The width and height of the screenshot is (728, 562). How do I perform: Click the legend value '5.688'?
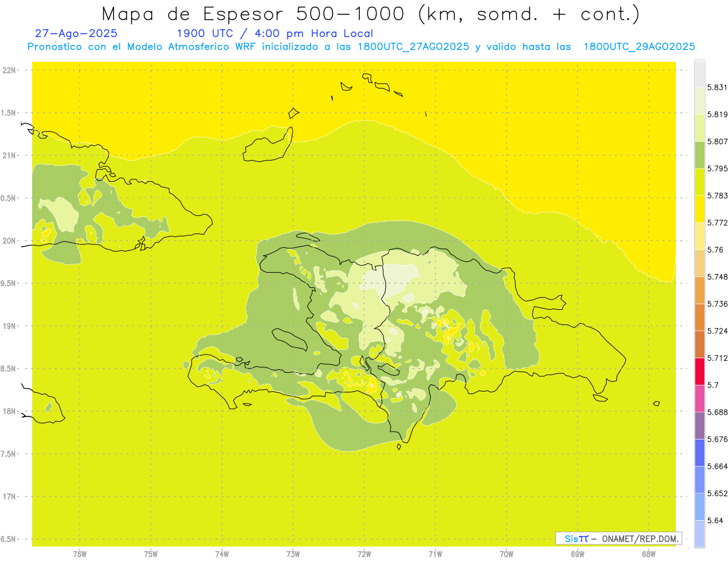click(717, 412)
